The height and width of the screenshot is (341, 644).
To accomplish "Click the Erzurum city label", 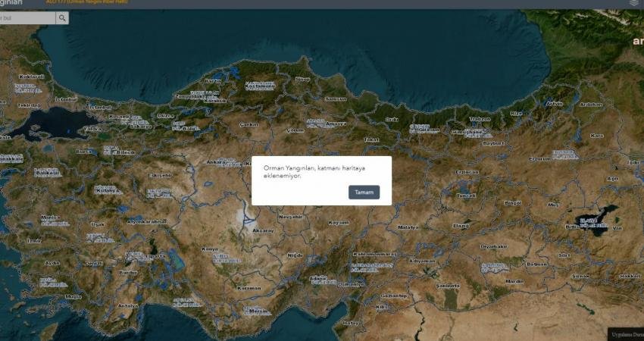I will coord(539,159).
